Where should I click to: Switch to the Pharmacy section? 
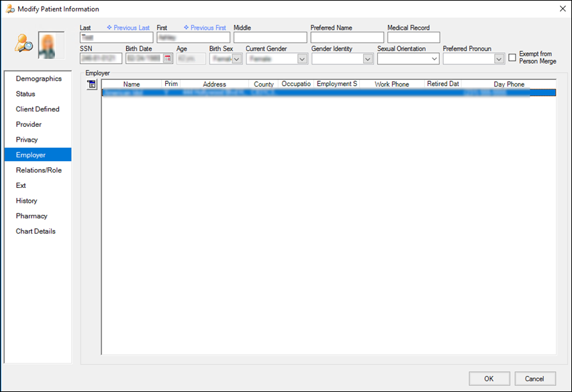[32, 216]
